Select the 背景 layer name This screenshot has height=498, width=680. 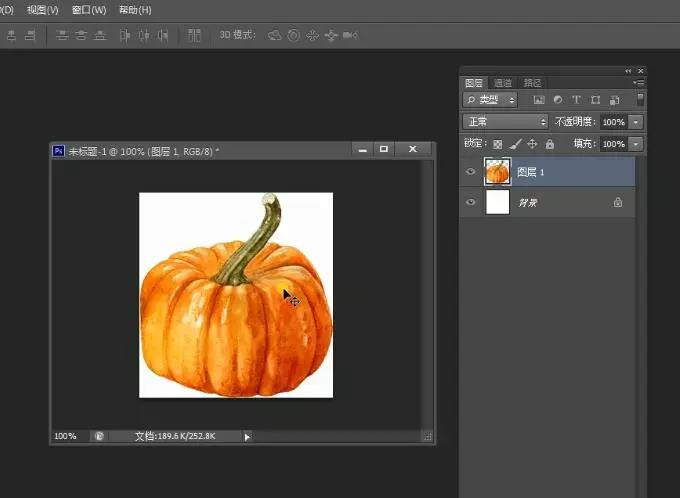[x=528, y=203]
